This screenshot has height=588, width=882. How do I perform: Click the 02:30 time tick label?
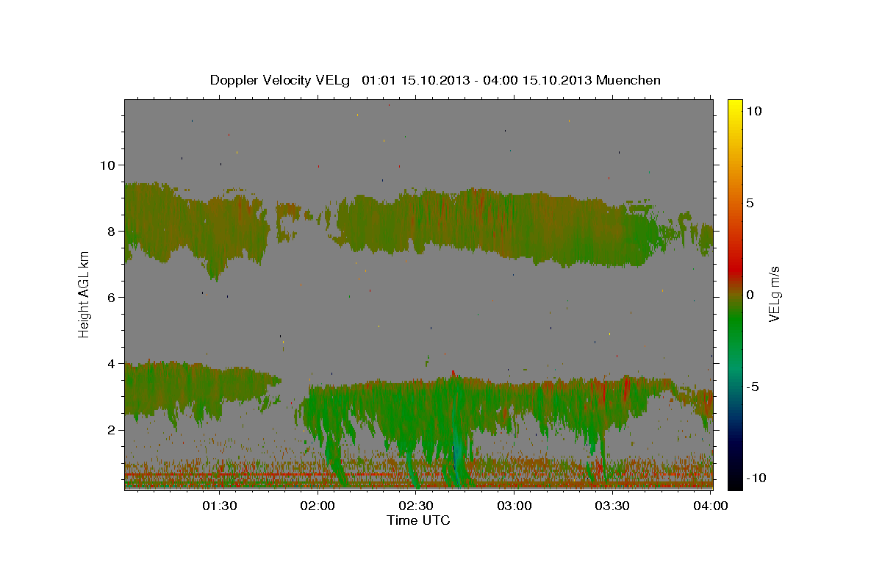[x=415, y=506]
